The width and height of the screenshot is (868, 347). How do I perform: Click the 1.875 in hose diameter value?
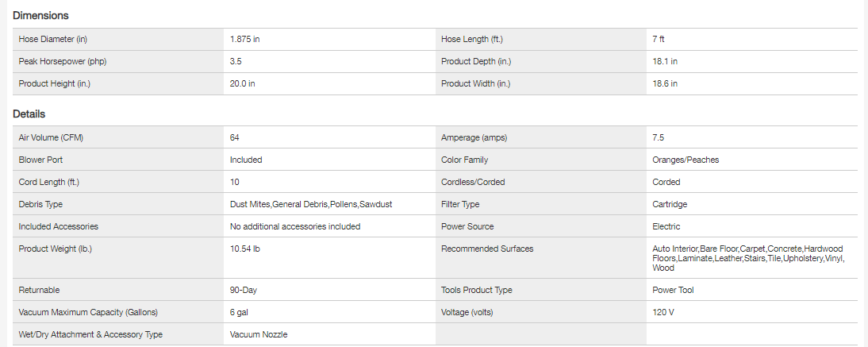[x=247, y=39]
